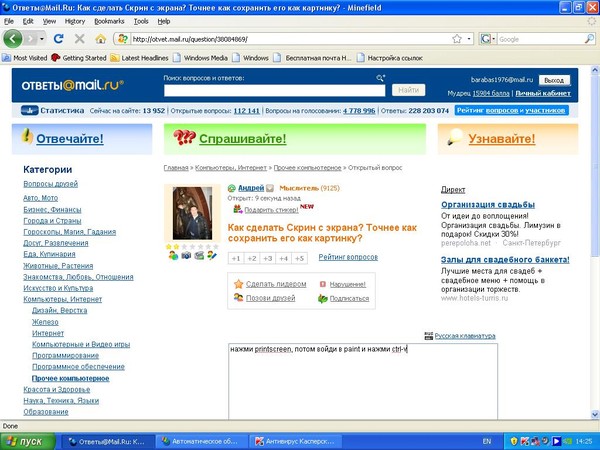This screenshot has width=600, height=450.
Task: Click the asker's avatar photo thumbnail
Action: click(192, 213)
